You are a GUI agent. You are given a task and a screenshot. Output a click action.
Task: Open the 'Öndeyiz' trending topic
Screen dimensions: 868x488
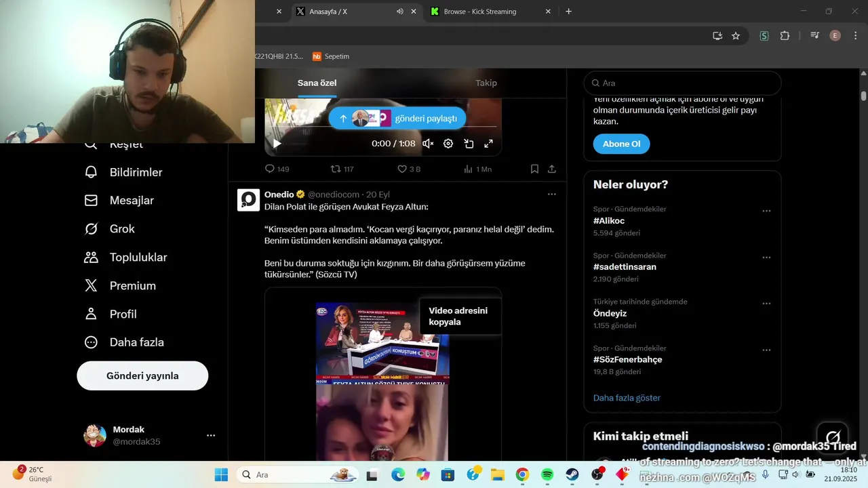[x=610, y=314]
